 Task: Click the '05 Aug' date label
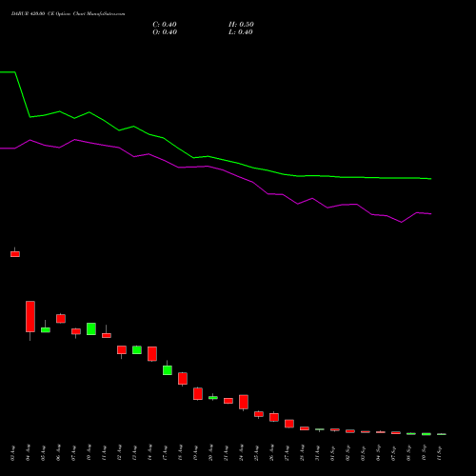pyautogui.click(x=44, y=453)
